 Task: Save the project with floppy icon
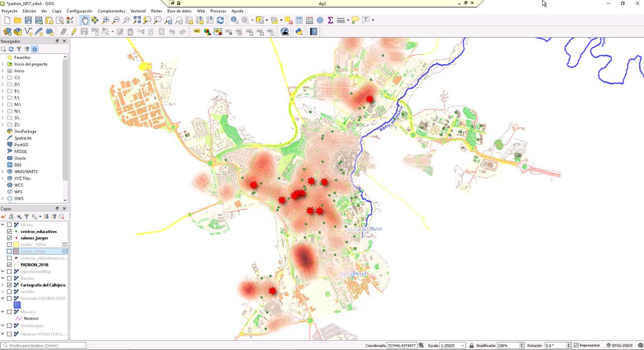(28, 20)
